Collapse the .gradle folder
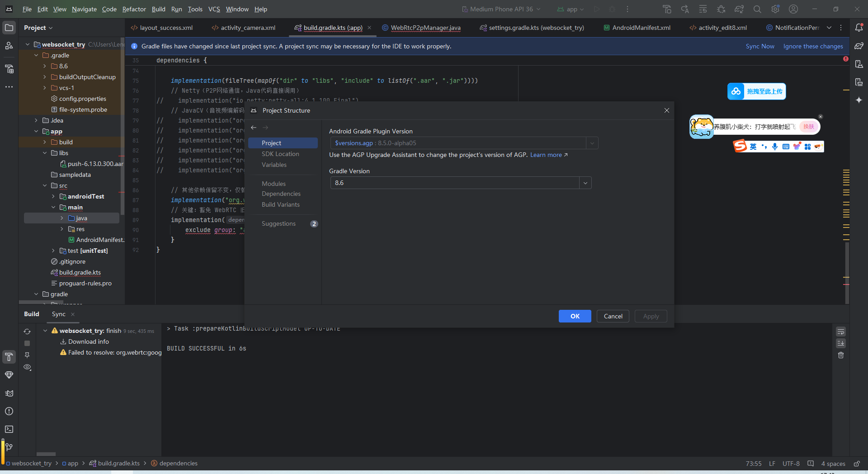Screen dimensions: 868x474 [36, 55]
